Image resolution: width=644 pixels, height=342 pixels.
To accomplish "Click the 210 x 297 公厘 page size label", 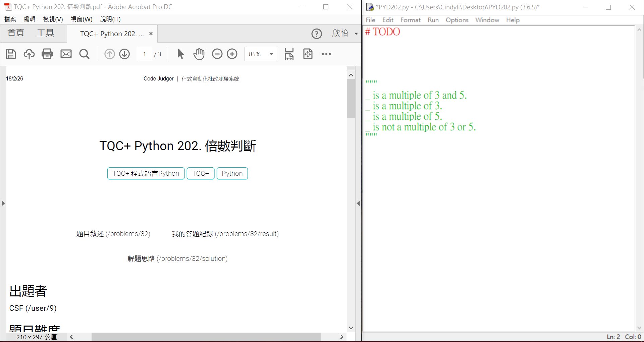I will [37, 337].
